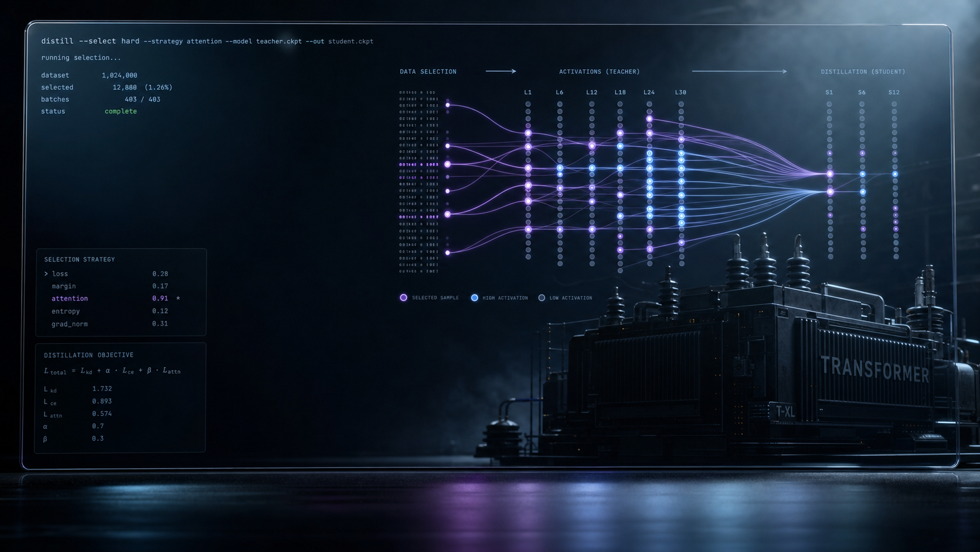The image size is (980, 552).
Task: Click the beta value 0.3
Action: point(98,438)
